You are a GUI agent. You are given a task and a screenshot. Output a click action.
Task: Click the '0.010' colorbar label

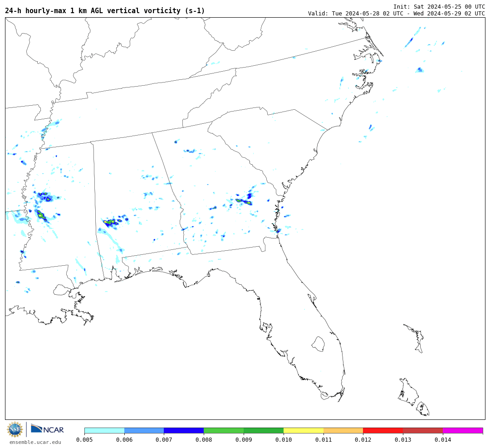(x=284, y=439)
